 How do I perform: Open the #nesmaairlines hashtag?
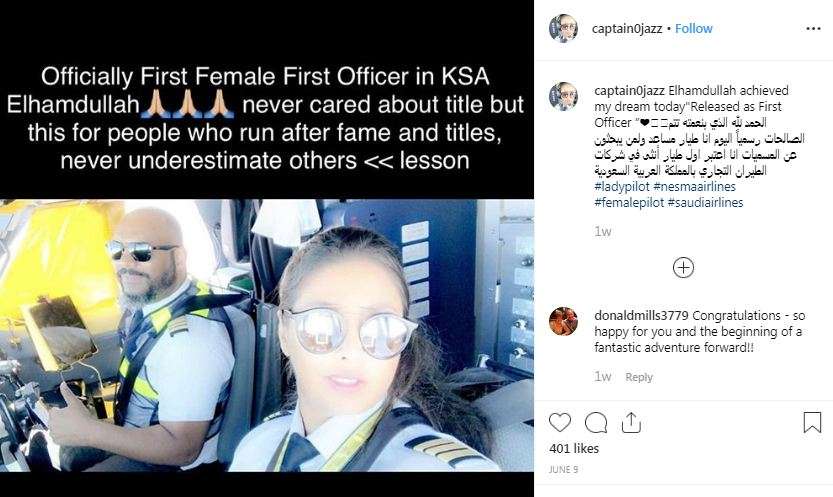694,186
